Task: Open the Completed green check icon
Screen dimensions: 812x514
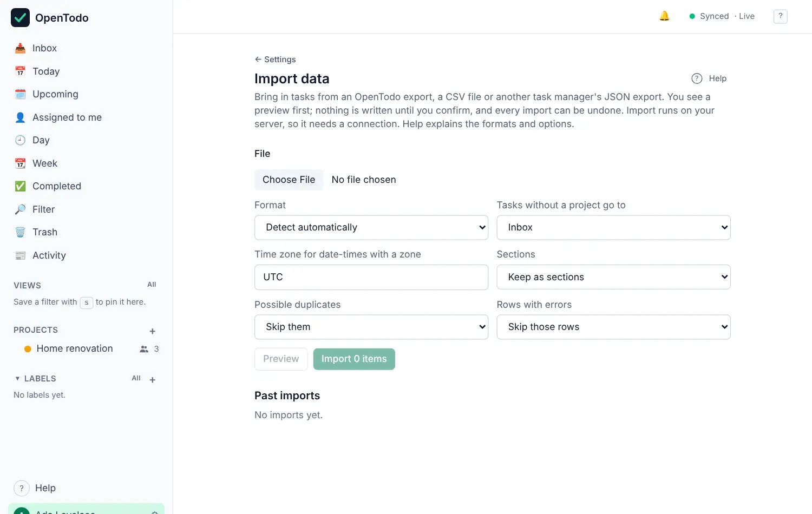Action: click(x=20, y=186)
